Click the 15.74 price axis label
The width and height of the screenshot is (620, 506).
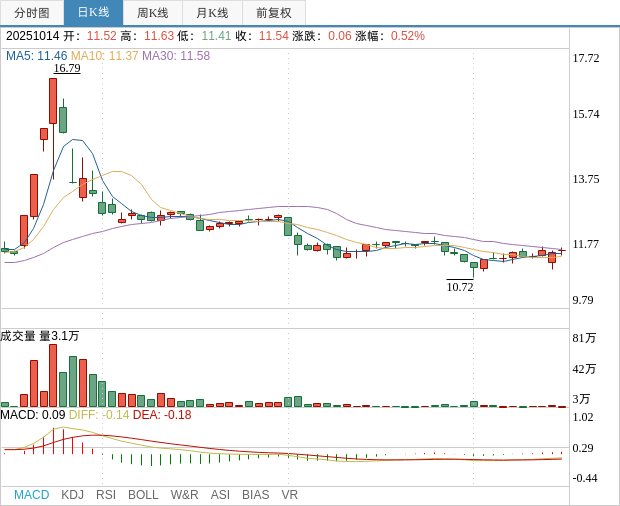(x=586, y=114)
